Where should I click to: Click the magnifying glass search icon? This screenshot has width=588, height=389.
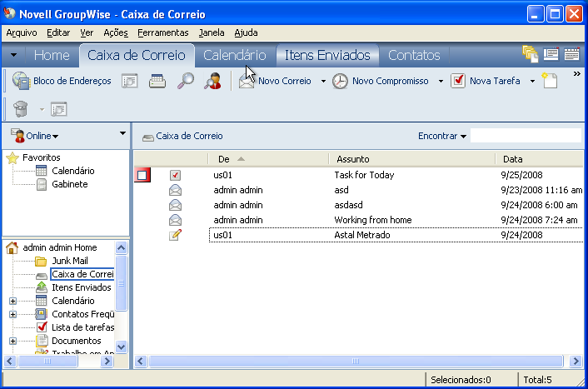click(x=185, y=81)
